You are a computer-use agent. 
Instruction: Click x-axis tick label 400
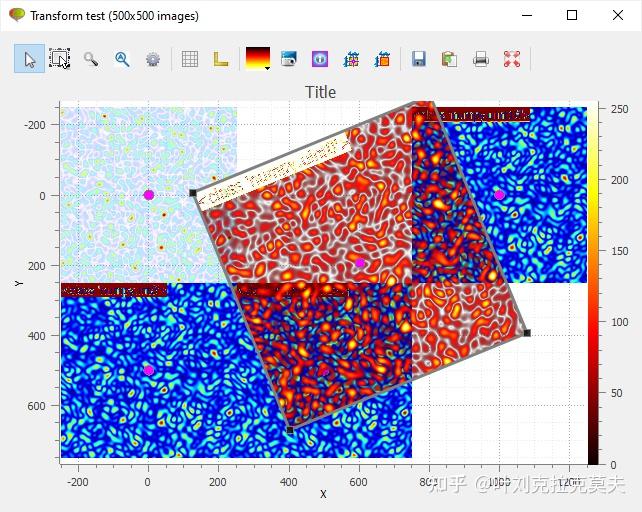289,482
